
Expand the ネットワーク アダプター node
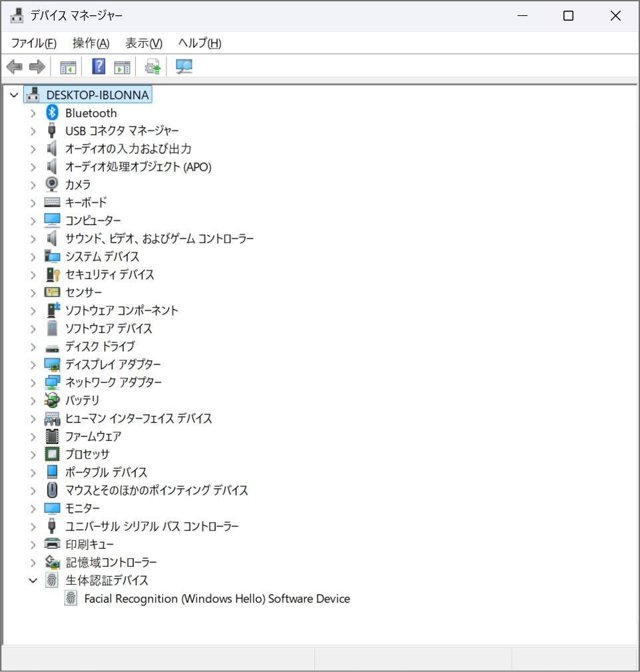tap(33, 383)
